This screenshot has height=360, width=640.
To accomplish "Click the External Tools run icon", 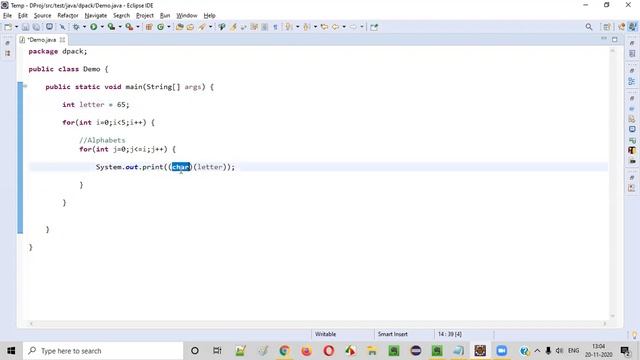I will (129, 27).
